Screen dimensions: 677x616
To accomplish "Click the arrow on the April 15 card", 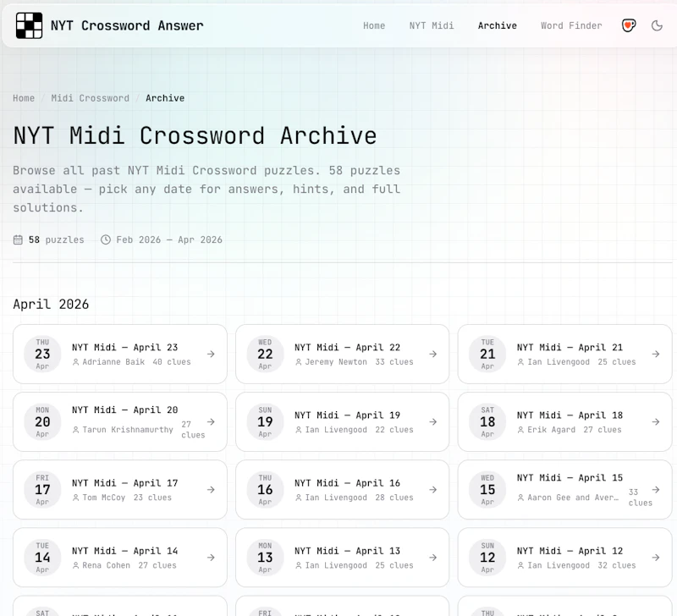I will pyautogui.click(x=656, y=490).
